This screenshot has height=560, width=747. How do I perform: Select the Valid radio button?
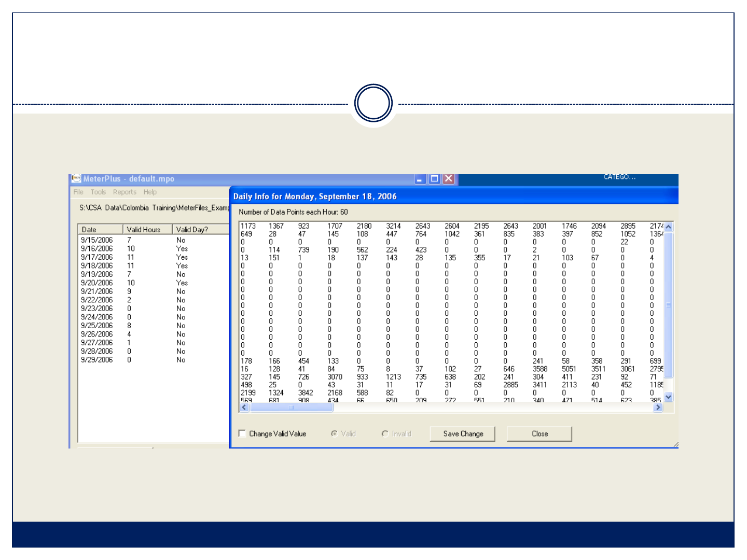(x=335, y=433)
